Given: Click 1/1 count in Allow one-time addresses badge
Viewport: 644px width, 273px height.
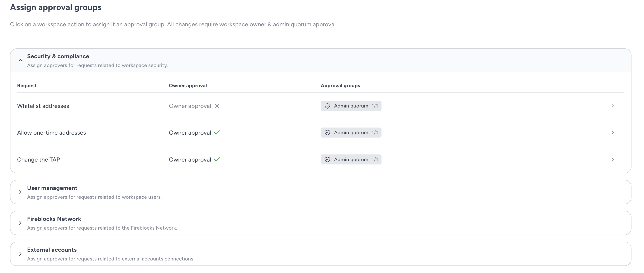Looking at the screenshot, I should 375,133.
